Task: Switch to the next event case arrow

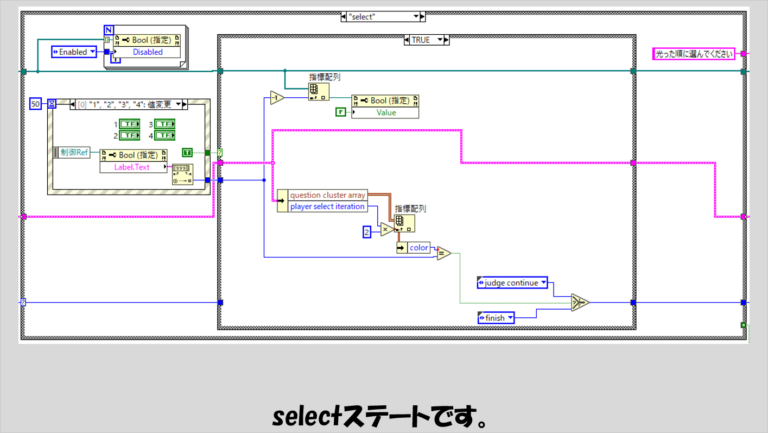Action: pyautogui.click(x=185, y=104)
